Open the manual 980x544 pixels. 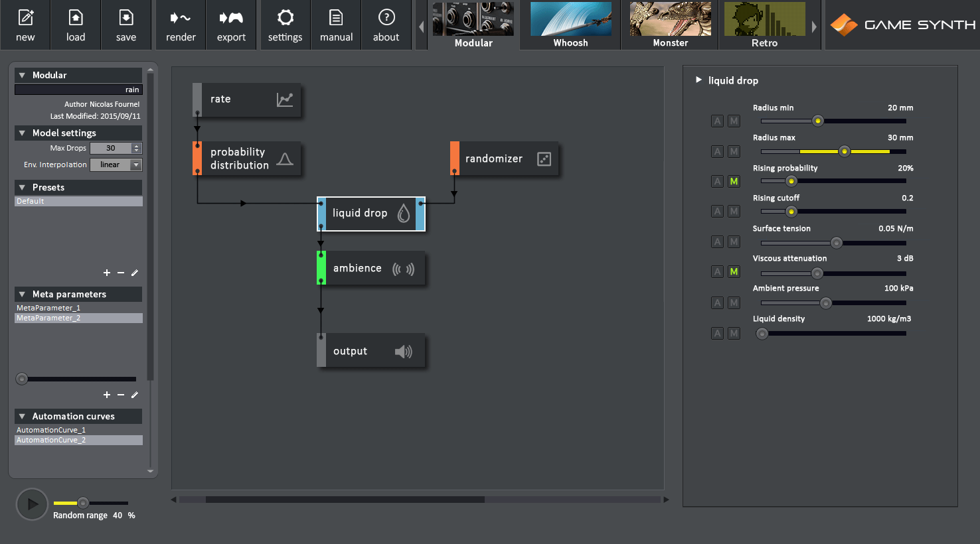point(336,25)
